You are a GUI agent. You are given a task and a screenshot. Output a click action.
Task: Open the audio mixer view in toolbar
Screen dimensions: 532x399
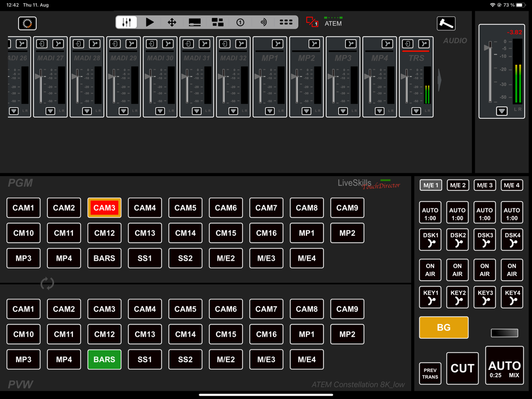coord(127,22)
